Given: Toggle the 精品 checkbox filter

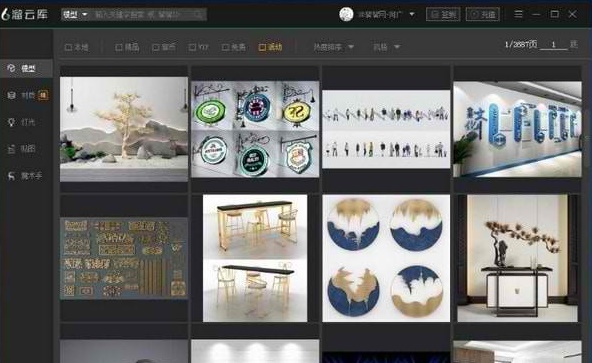Looking at the screenshot, I should point(127,47).
